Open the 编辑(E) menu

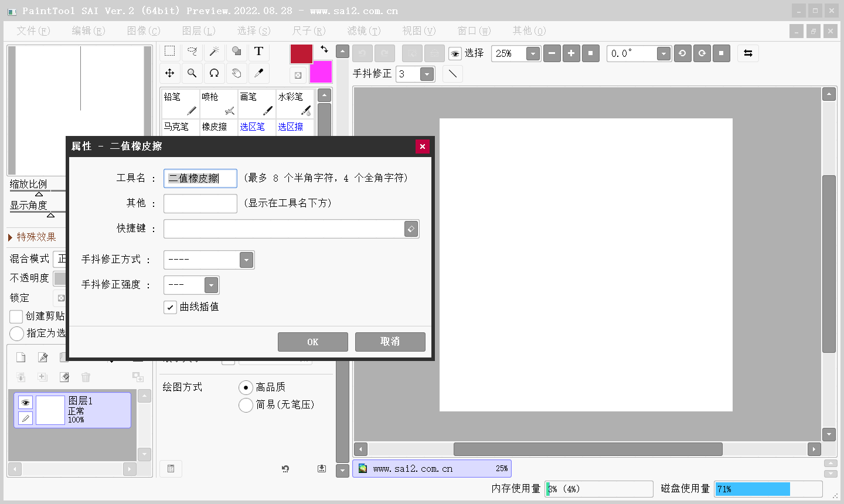89,31
